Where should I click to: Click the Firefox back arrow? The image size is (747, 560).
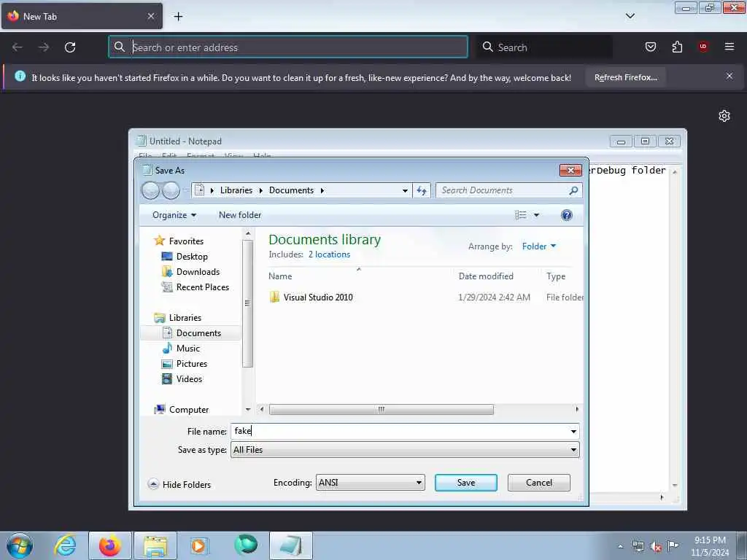click(18, 47)
